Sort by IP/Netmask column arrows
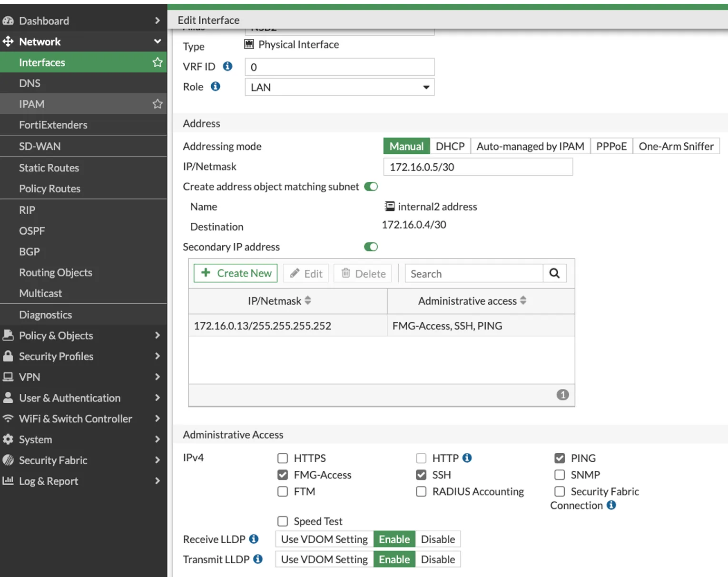 (x=308, y=300)
